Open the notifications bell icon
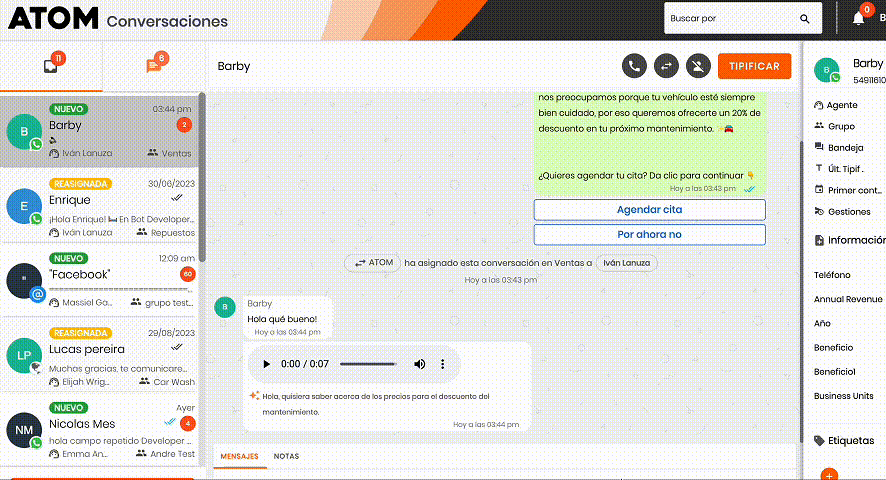 [x=858, y=18]
